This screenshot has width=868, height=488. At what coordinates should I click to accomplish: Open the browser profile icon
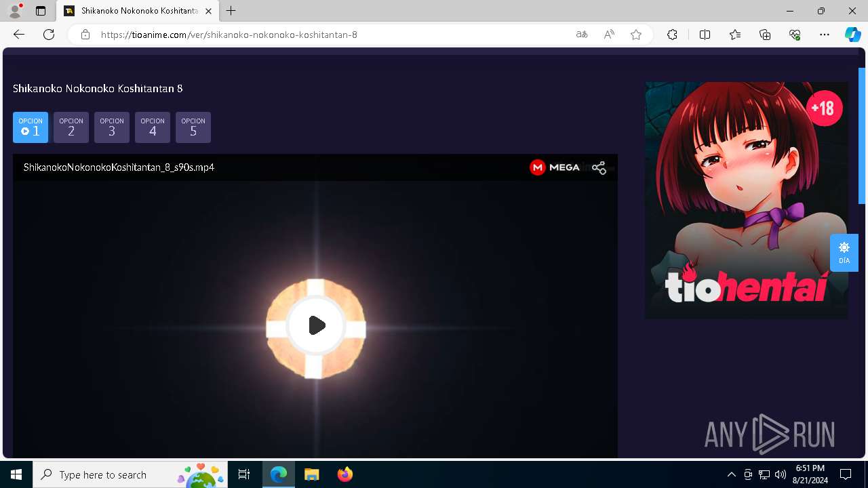[x=15, y=11]
